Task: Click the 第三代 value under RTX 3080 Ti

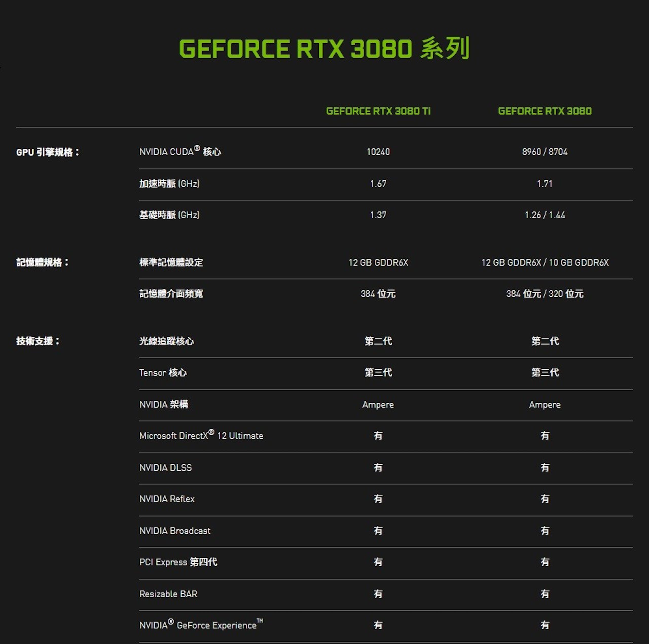Action: coord(378,372)
